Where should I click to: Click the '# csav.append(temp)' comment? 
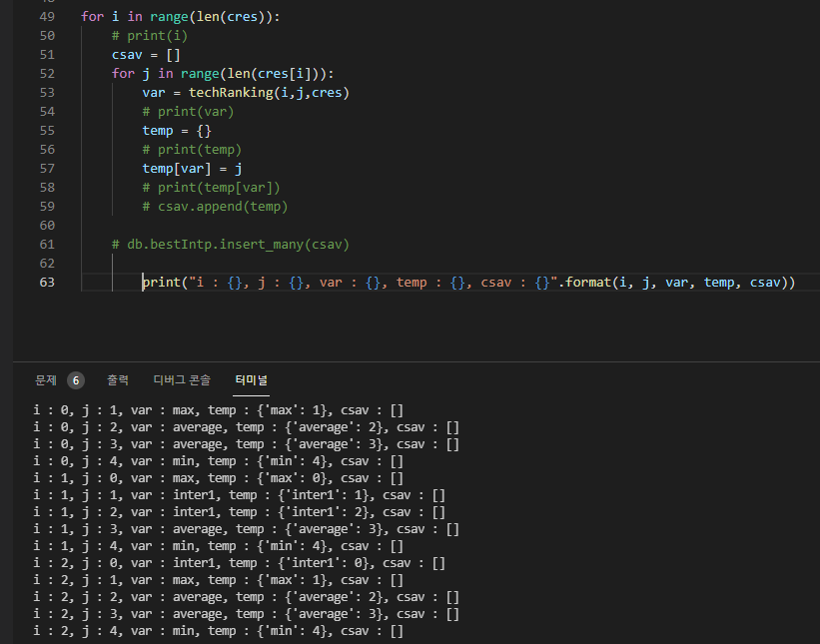[215, 207]
